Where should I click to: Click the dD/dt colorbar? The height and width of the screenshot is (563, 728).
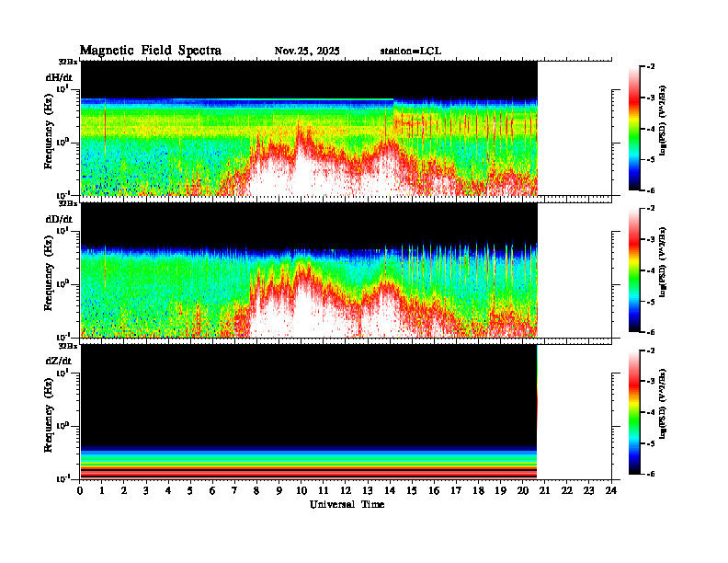[634, 270]
